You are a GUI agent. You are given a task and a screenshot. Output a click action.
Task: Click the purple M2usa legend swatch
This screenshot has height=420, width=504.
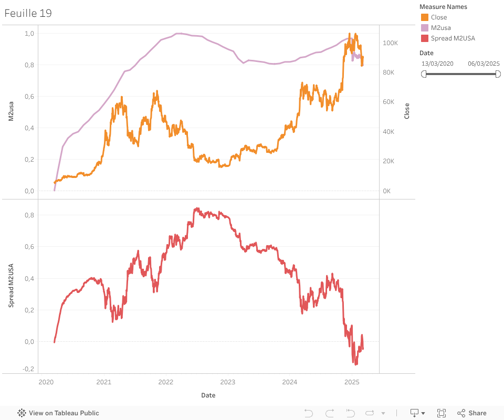click(x=425, y=28)
